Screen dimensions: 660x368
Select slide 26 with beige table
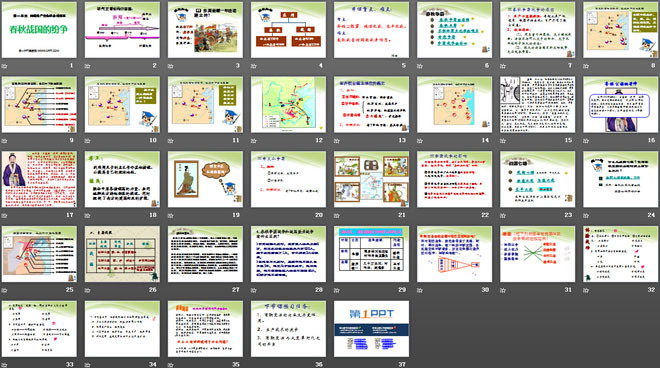122,254
